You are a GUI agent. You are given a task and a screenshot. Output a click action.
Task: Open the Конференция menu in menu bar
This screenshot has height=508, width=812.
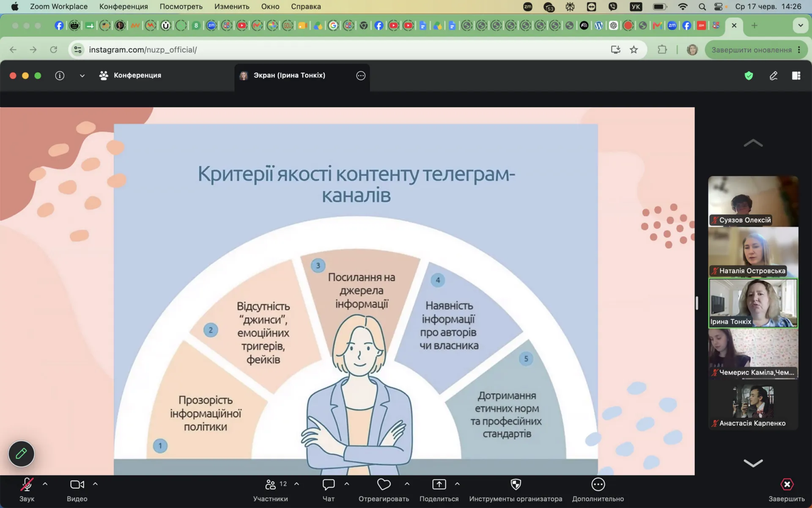pos(123,6)
